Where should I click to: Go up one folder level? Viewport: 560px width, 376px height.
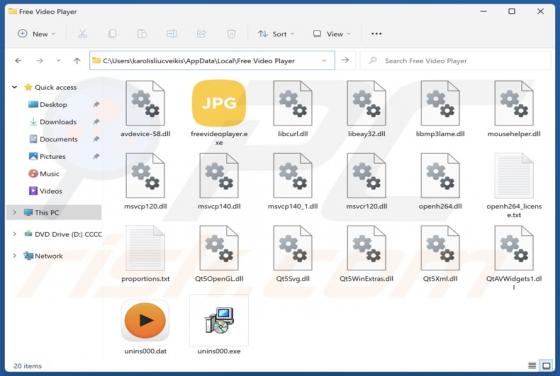[x=77, y=61]
